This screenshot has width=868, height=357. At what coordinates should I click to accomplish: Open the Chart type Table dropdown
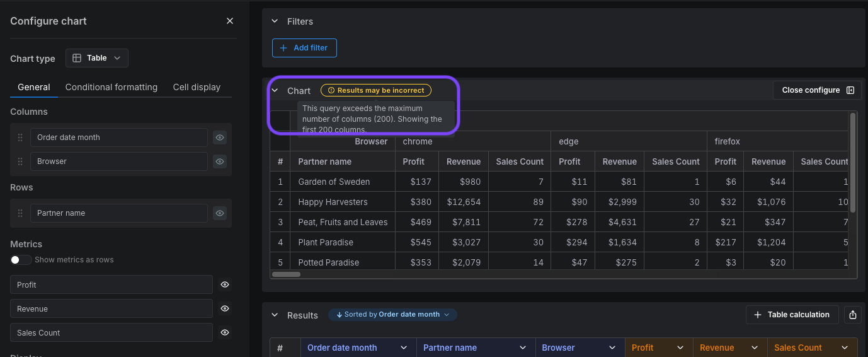(97, 58)
